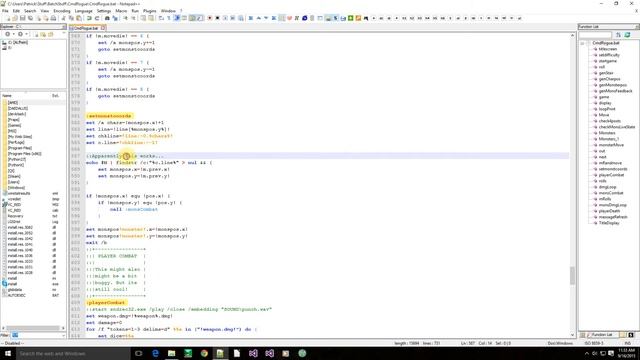Viewport: 640px width, 360px height.
Task: Click the Undo toolbar icon
Action: tap(89, 18)
